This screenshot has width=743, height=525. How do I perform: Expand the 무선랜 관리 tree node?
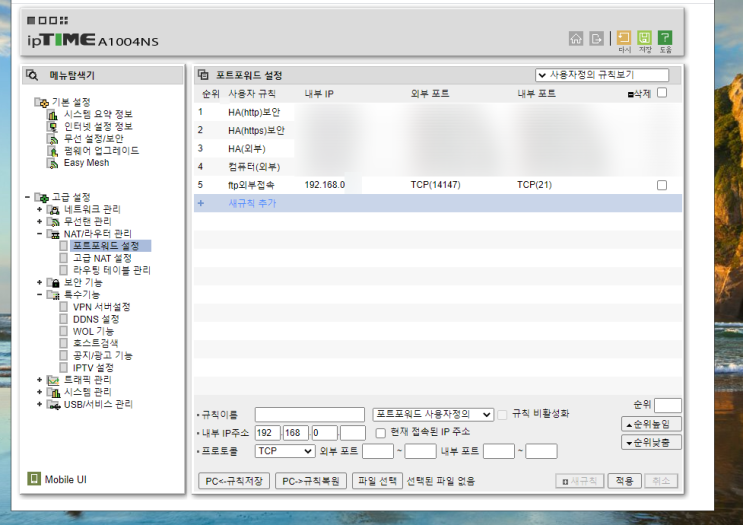coord(39,221)
